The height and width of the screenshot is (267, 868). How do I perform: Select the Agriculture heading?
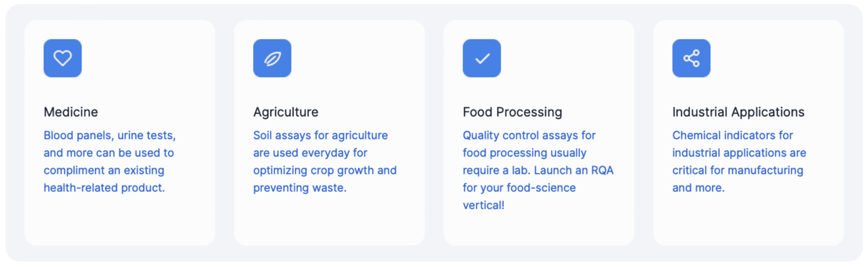click(x=286, y=112)
